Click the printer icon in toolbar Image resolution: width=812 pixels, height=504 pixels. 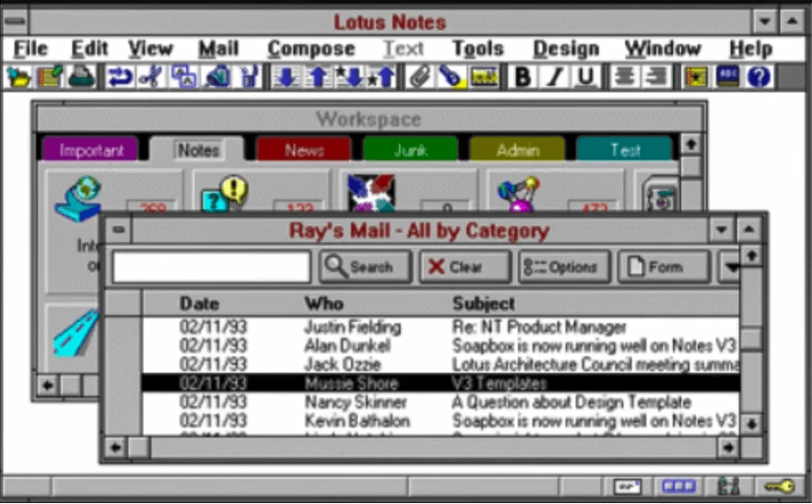click(x=78, y=76)
